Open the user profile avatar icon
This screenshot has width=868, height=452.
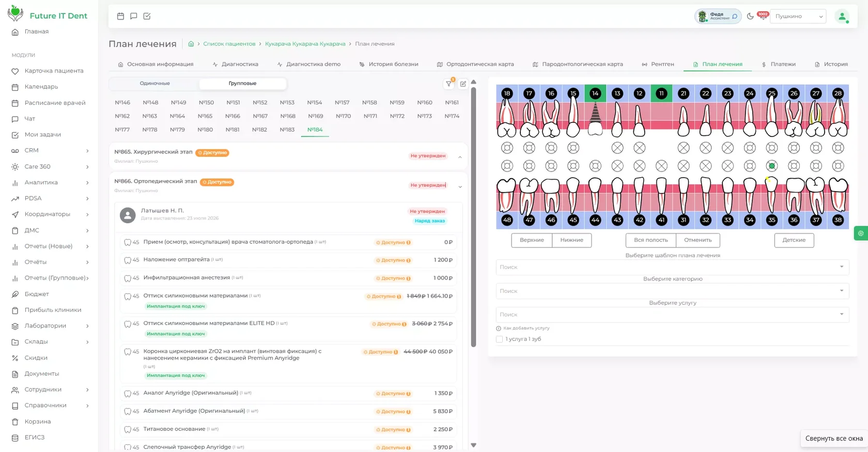[x=842, y=17]
